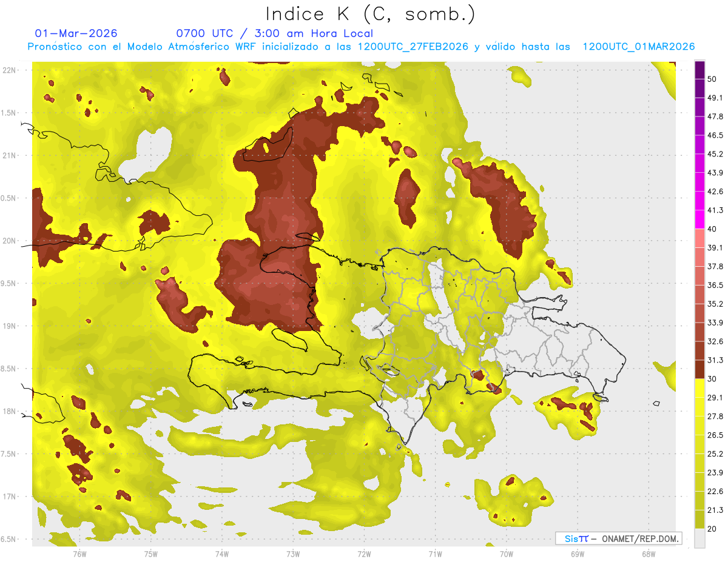Image resolution: width=728 pixels, height=562 pixels.
Task: Click the colorbar value "46.5"
Action: (715, 135)
